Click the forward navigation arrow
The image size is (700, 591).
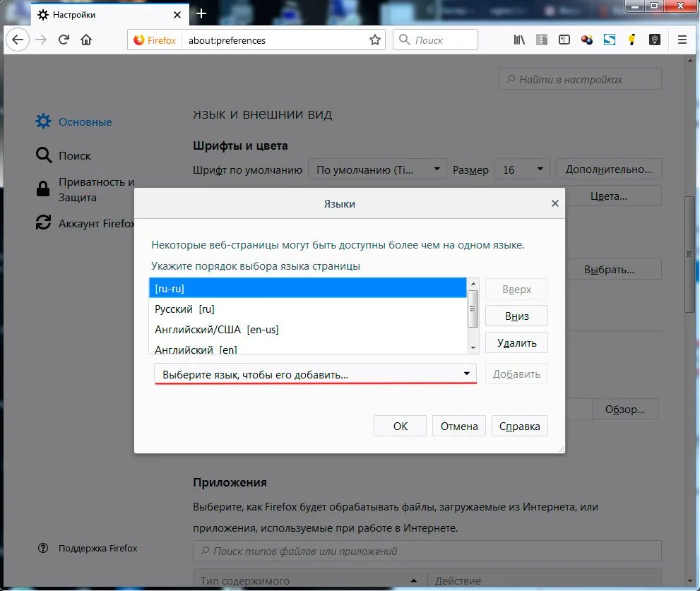[x=41, y=40]
